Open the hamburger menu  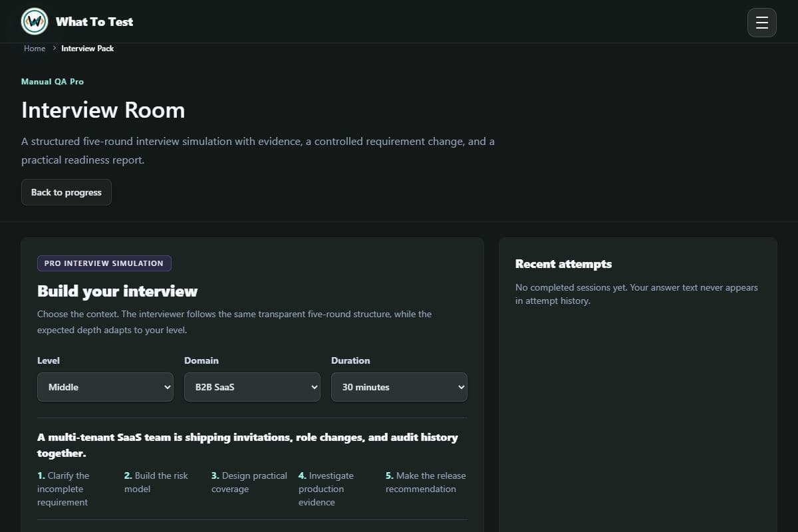[x=762, y=23]
